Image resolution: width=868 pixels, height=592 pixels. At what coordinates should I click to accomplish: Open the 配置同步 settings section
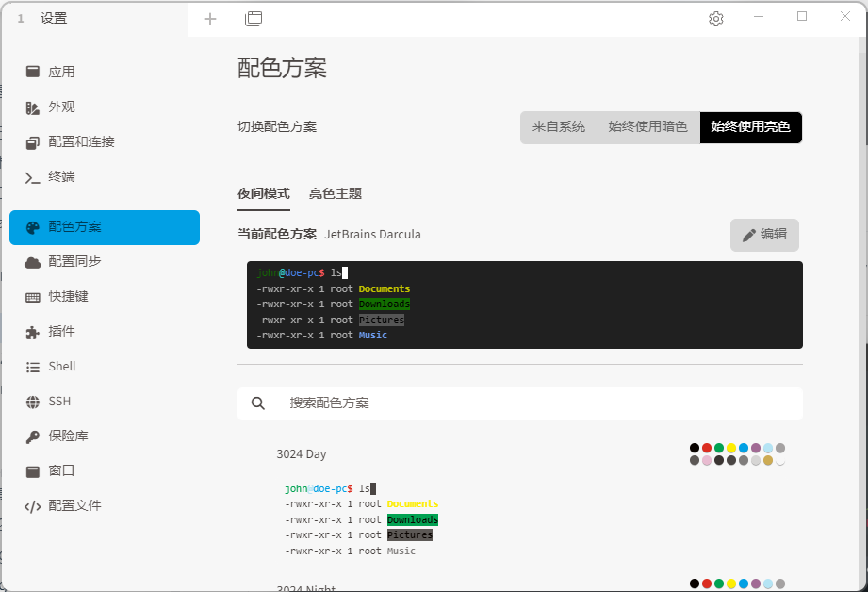point(104,261)
